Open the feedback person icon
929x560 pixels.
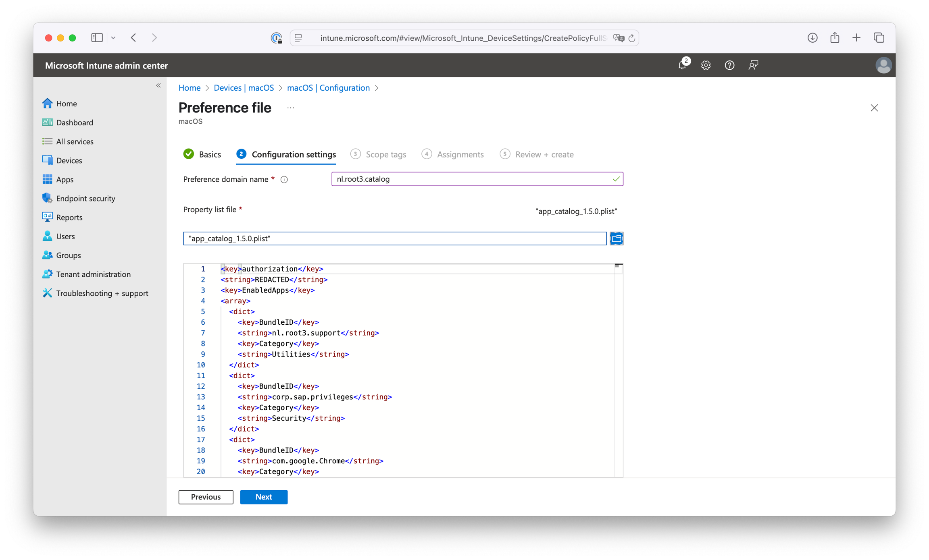click(753, 65)
